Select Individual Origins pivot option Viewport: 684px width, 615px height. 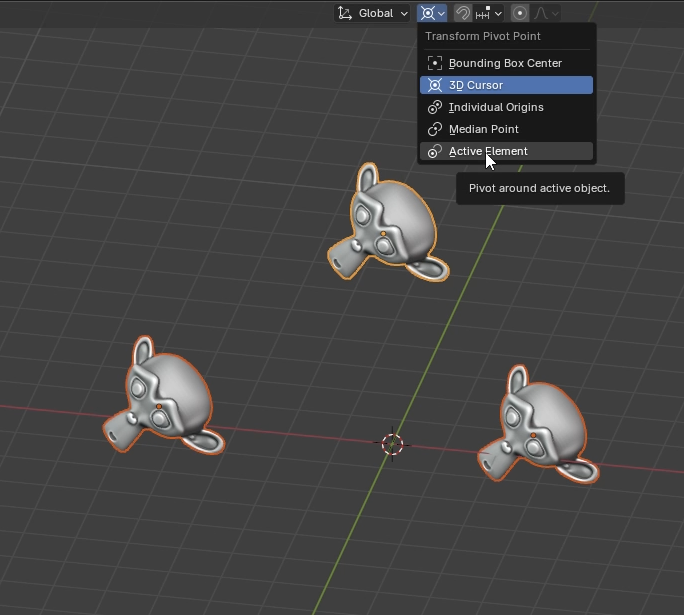tap(506, 107)
